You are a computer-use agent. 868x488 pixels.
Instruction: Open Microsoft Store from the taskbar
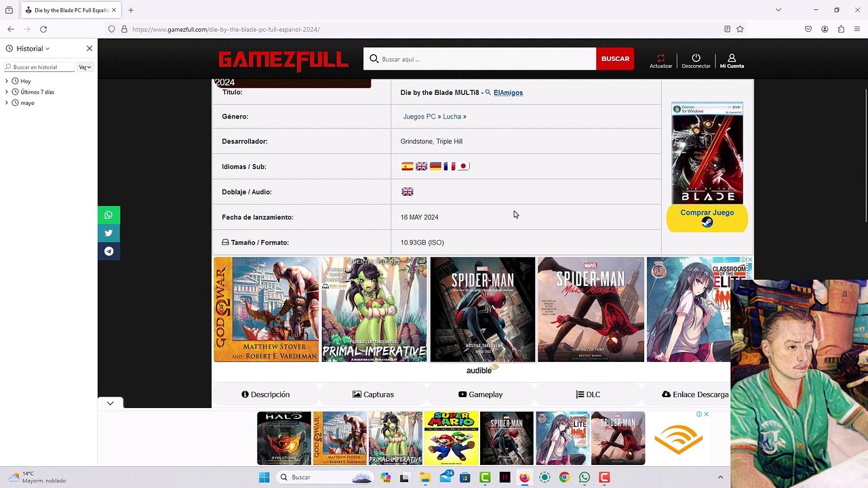465,477
